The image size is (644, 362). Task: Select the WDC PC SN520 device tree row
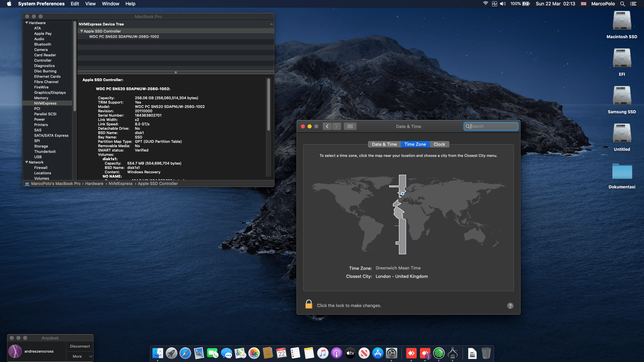pyautogui.click(x=176, y=37)
